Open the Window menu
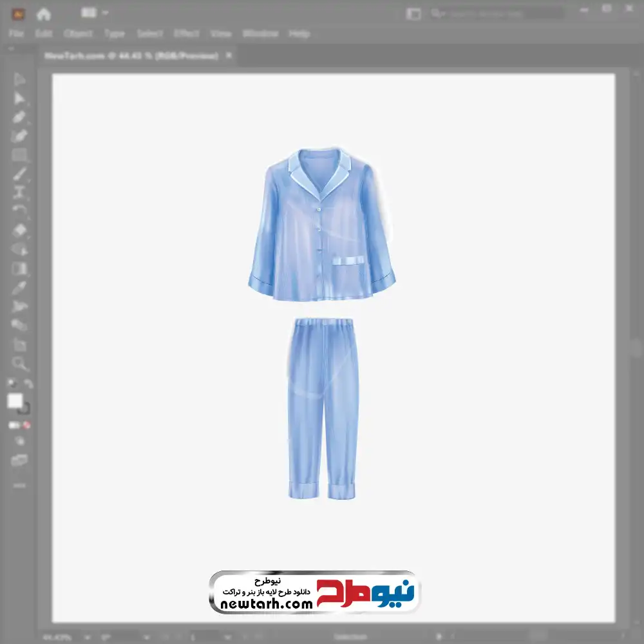This screenshot has height=644, width=644. [x=260, y=33]
